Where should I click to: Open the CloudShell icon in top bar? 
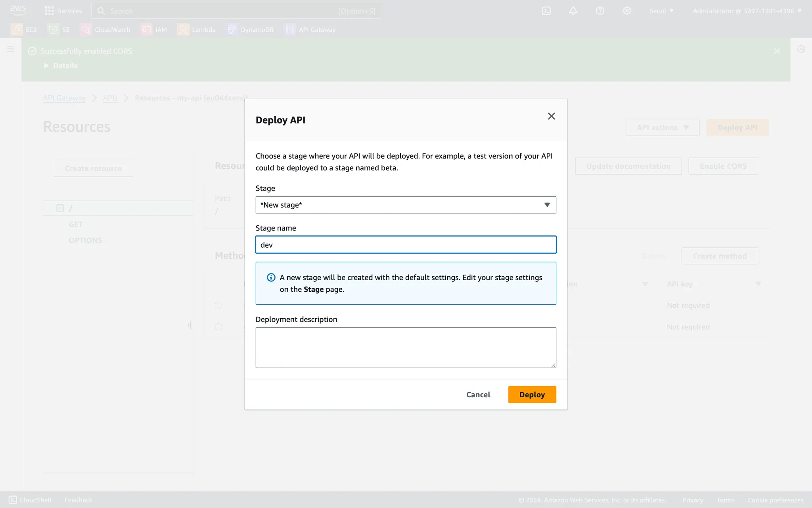click(x=546, y=11)
